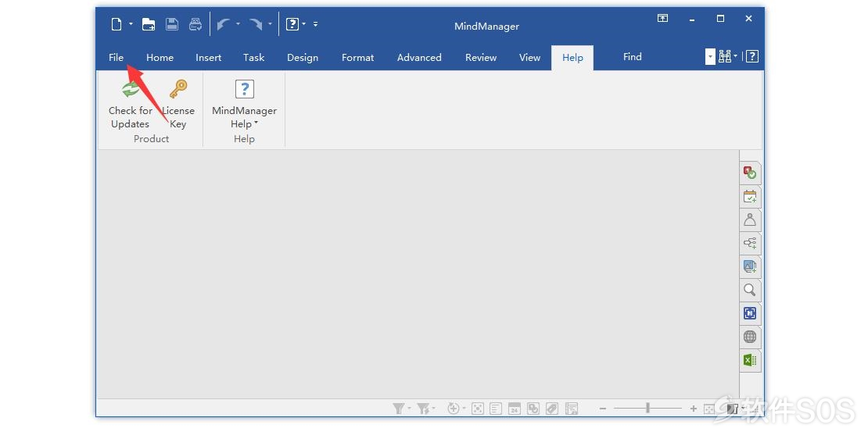The height and width of the screenshot is (432, 868).
Task: Open the Map Parts side panel tab
Action: (750, 243)
